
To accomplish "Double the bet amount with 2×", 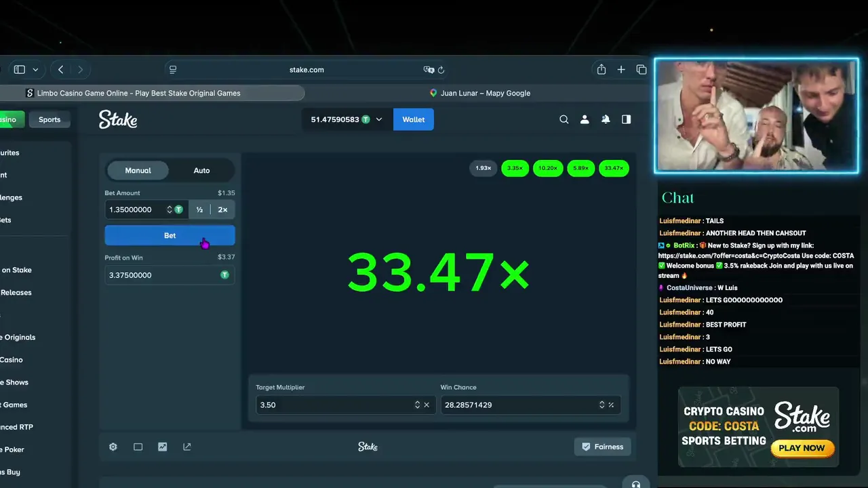I will coord(222,209).
